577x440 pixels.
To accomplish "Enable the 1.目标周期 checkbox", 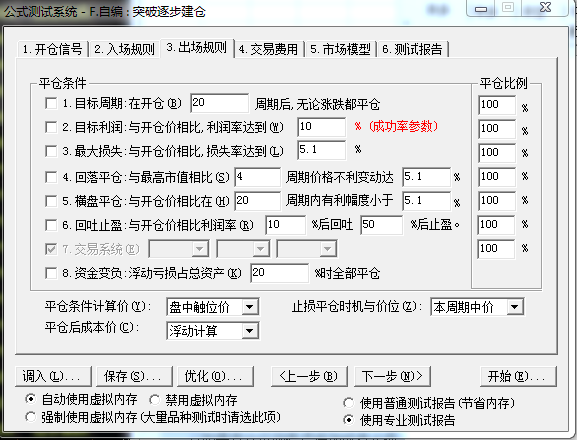I will 51,103.
